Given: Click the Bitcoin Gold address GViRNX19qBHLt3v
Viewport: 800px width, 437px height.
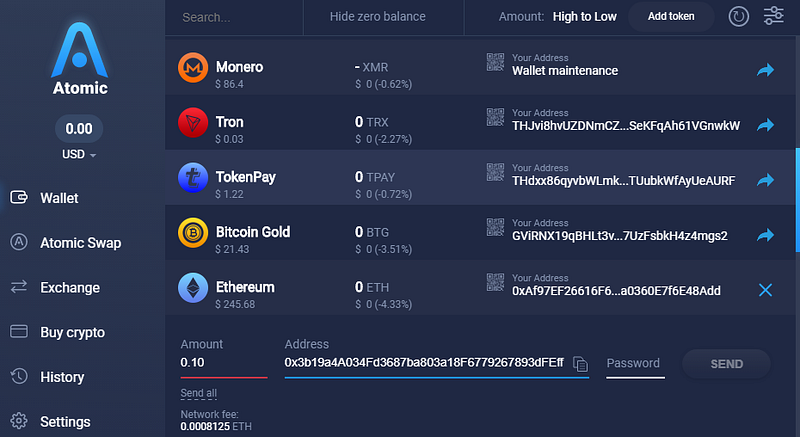Looking at the screenshot, I should pyautogui.click(x=619, y=236).
